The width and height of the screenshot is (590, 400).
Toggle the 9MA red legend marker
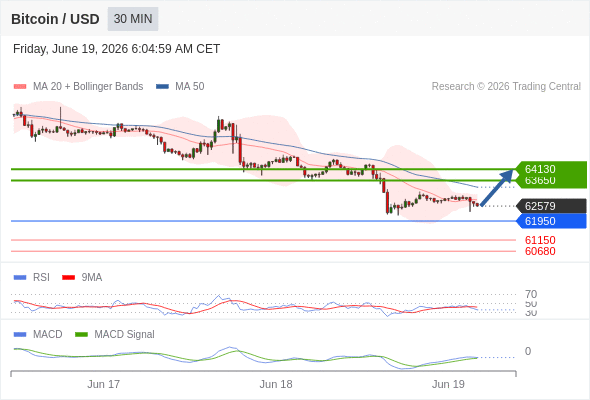(x=68, y=277)
